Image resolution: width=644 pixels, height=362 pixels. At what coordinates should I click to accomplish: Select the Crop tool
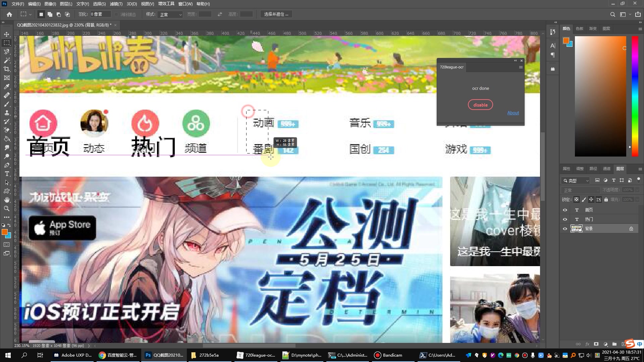tap(7, 69)
